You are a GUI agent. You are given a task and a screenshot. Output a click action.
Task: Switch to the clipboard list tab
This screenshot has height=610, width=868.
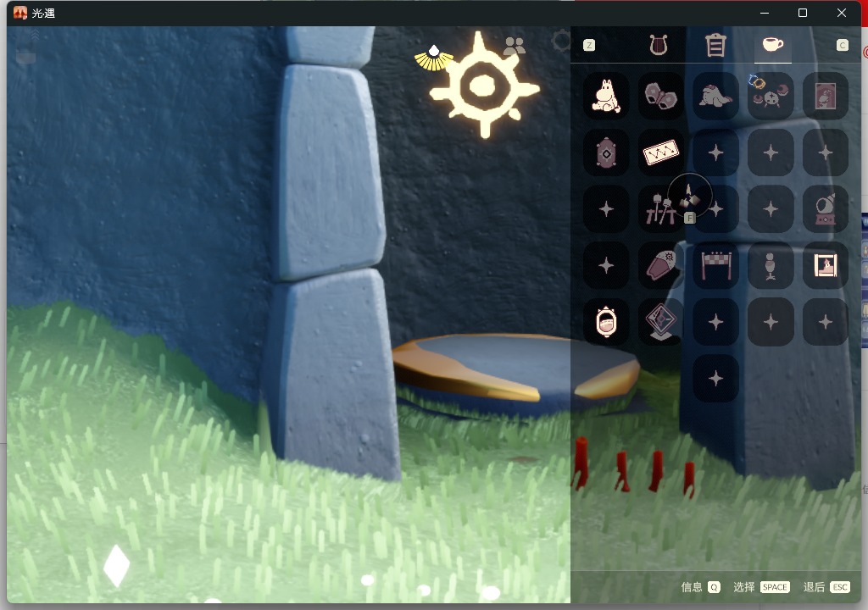(x=715, y=45)
